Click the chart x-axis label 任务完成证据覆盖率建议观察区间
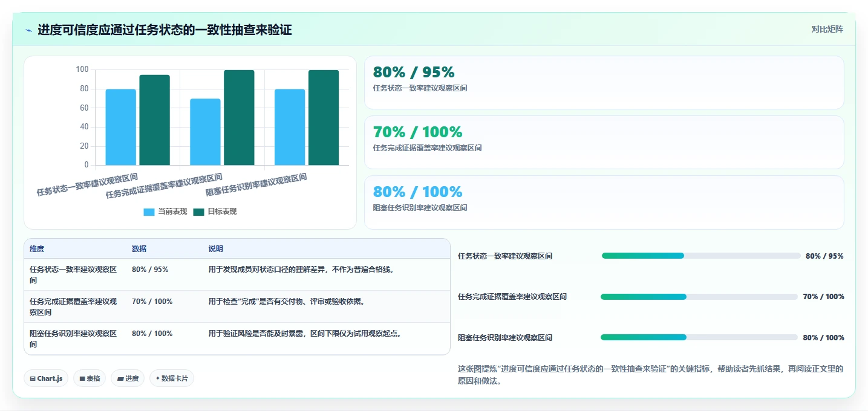 pyautogui.click(x=164, y=186)
